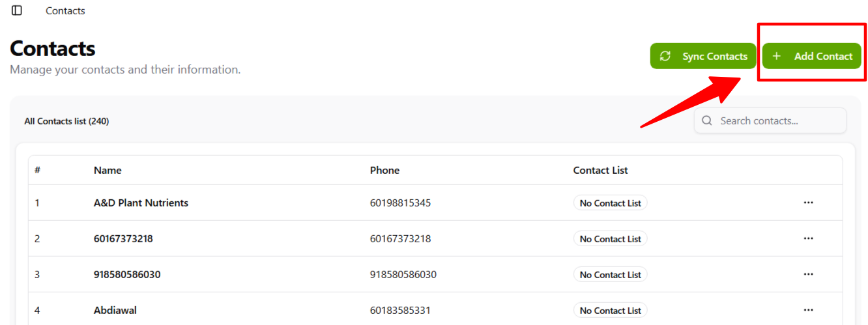Open the A&D Plant Nutrients contact
Viewport: 868px width, 325px height.
(x=141, y=203)
